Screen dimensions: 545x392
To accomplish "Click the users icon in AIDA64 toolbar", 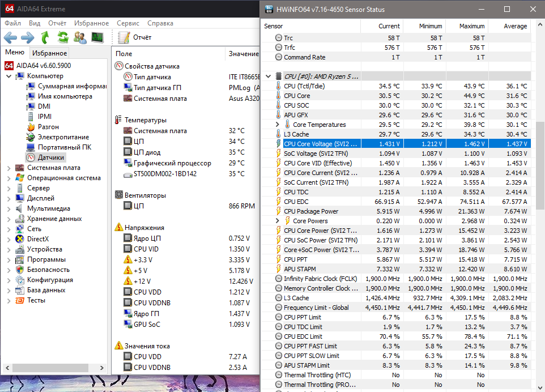I will point(80,37).
